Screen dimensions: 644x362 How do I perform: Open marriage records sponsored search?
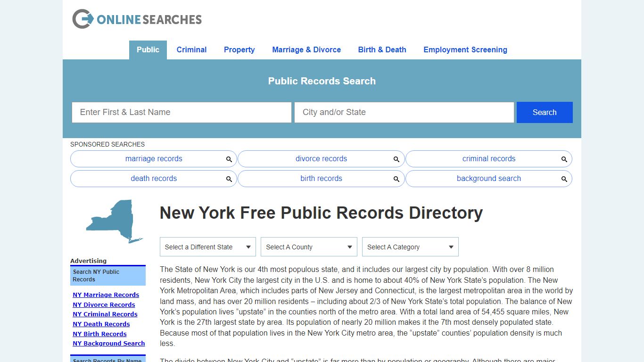coord(154,159)
